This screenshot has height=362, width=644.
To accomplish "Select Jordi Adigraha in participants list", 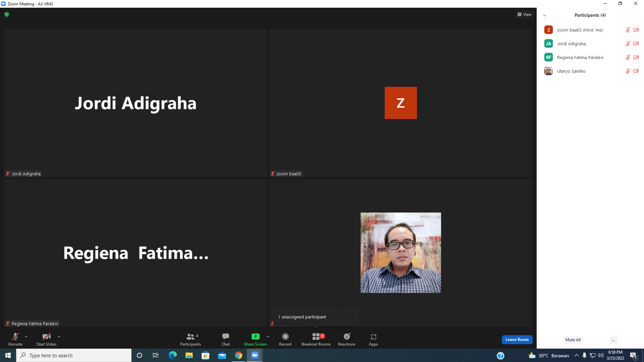I will 590,44.
